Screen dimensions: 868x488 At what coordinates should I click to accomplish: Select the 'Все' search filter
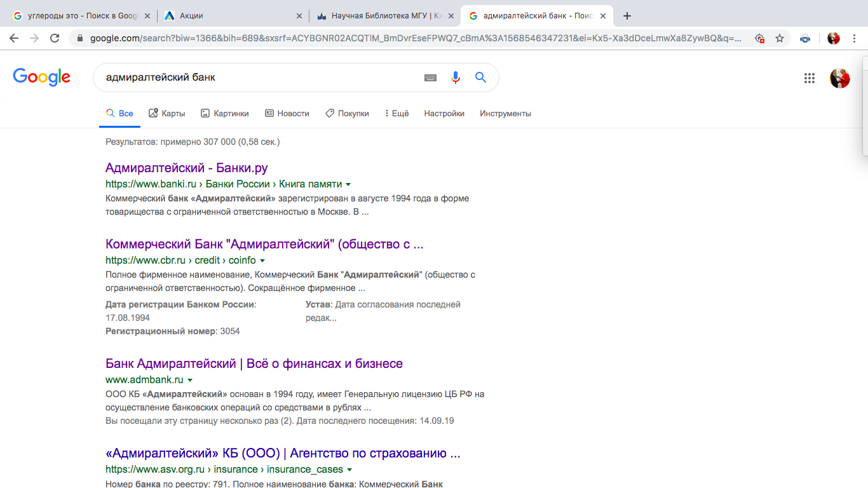pos(119,113)
